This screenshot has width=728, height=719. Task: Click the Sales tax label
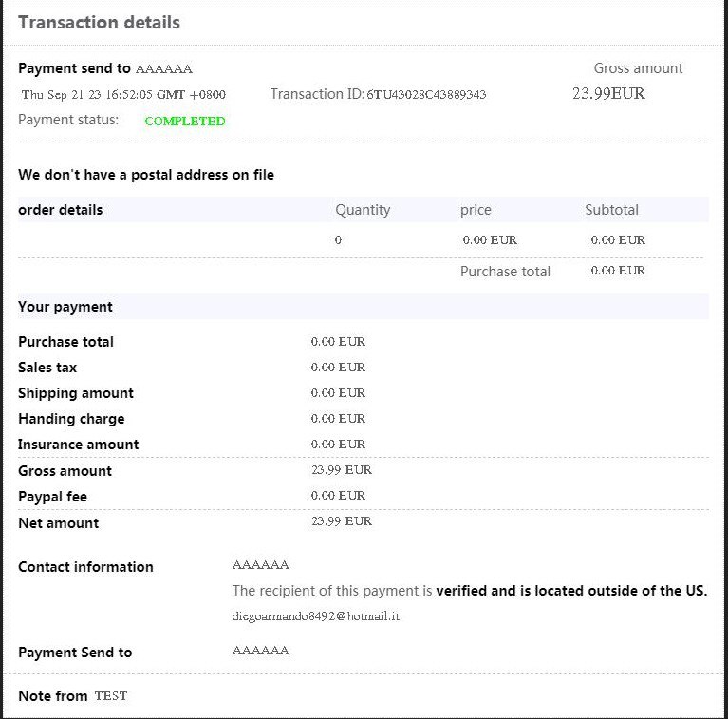click(x=47, y=368)
